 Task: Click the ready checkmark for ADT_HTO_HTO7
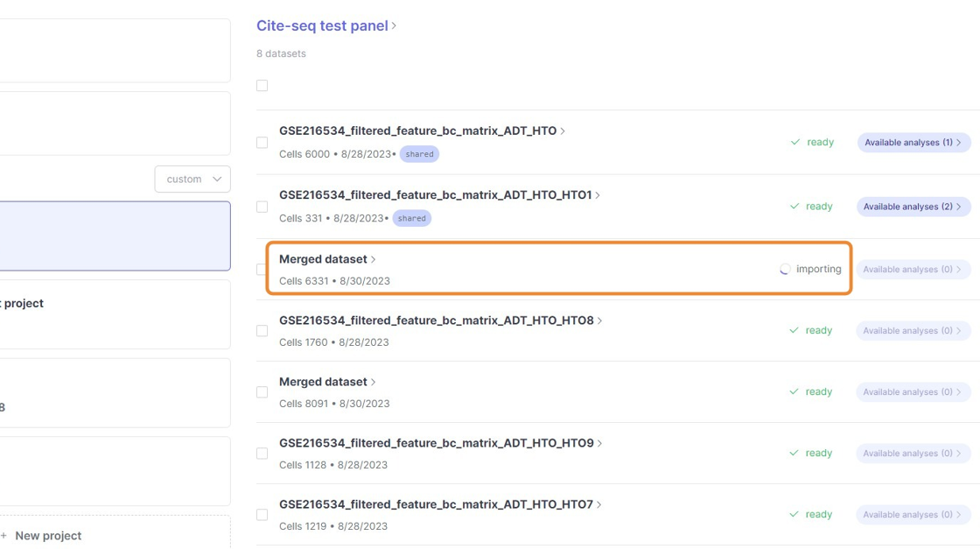pos(794,515)
